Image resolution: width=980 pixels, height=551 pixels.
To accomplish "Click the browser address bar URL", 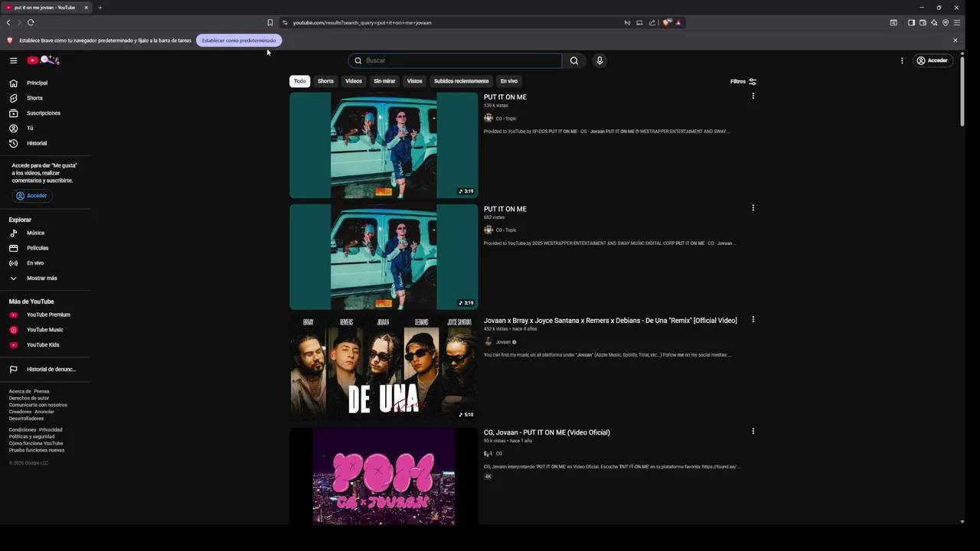I will [362, 23].
